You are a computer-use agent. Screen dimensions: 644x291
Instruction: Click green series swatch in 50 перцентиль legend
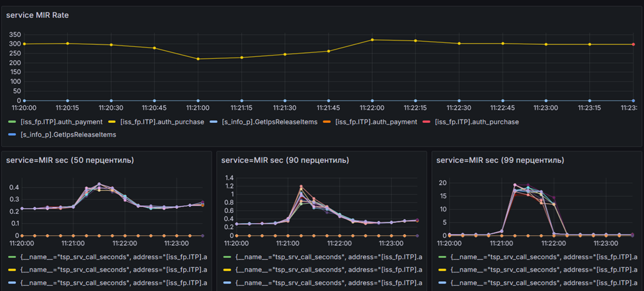[x=12, y=257]
